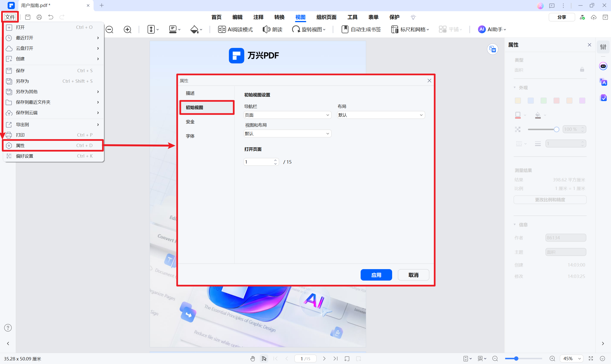Click 自动生成书签 bookmark icon
This screenshot has height=364, width=611.
coord(345,29)
